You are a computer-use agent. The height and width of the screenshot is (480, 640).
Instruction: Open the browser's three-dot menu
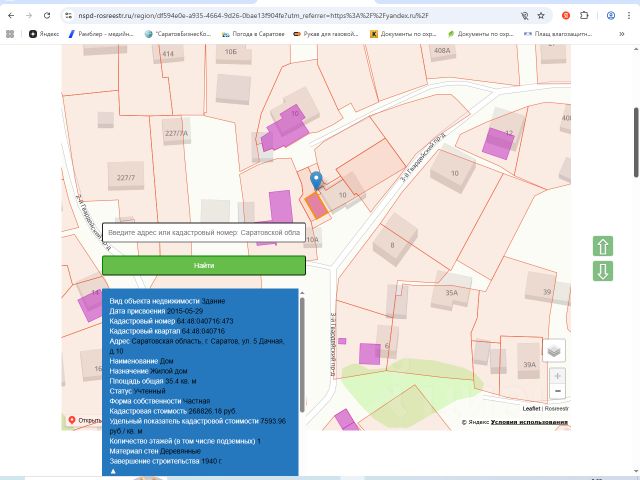[628, 16]
